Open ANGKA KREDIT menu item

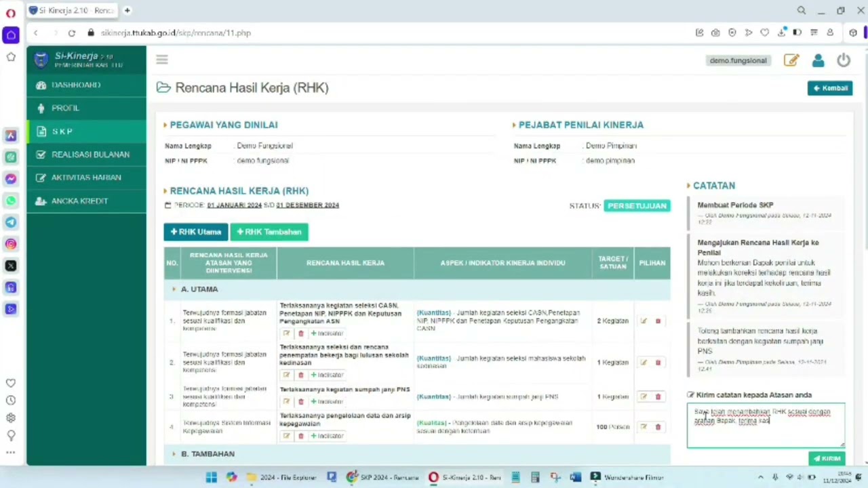pos(86,201)
